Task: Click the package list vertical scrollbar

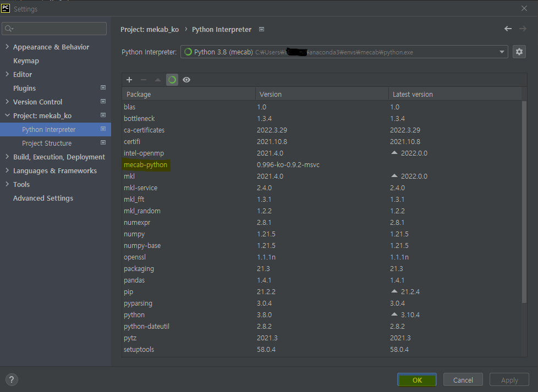Action: coord(524,202)
